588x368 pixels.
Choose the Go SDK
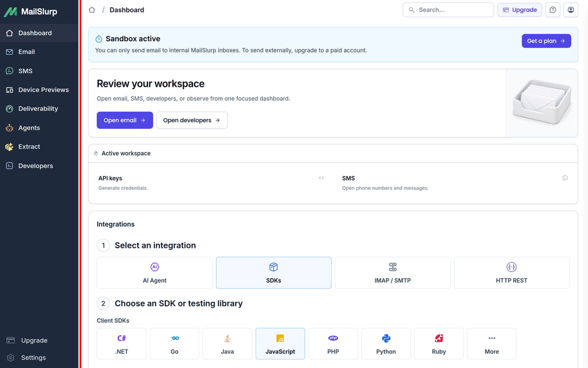[175, 344]
